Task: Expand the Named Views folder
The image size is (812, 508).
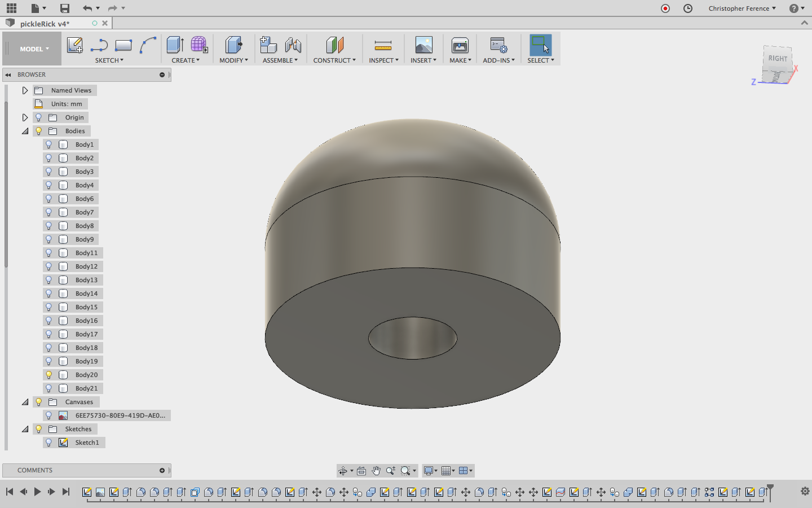Action: click(25, 90)
